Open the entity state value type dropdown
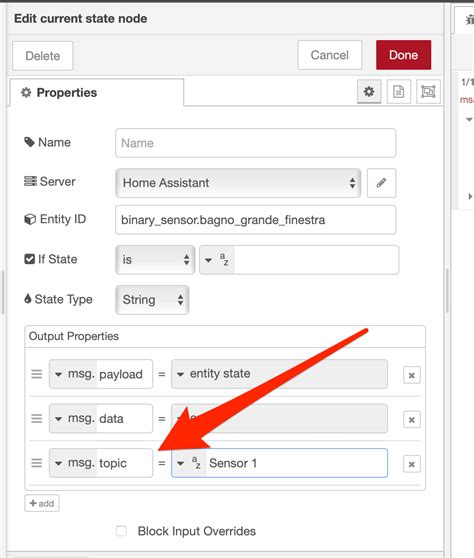The image size is (474, 558). (180, 374)
